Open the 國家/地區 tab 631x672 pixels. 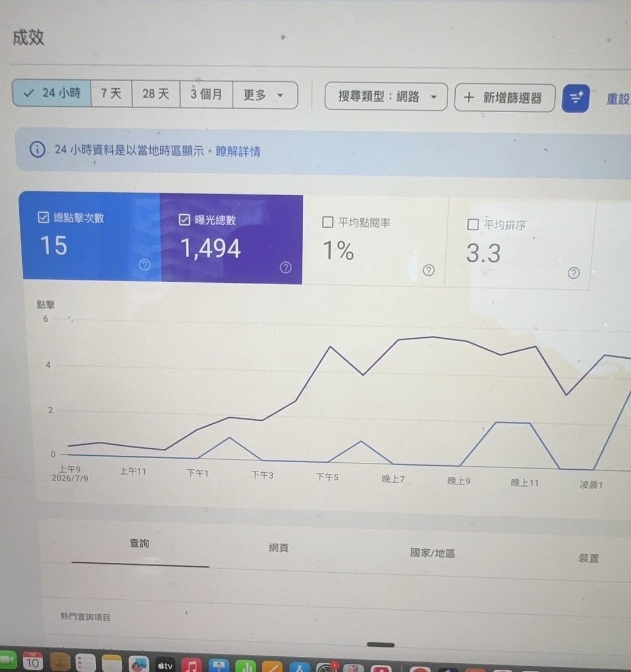(x=432, y=553)
